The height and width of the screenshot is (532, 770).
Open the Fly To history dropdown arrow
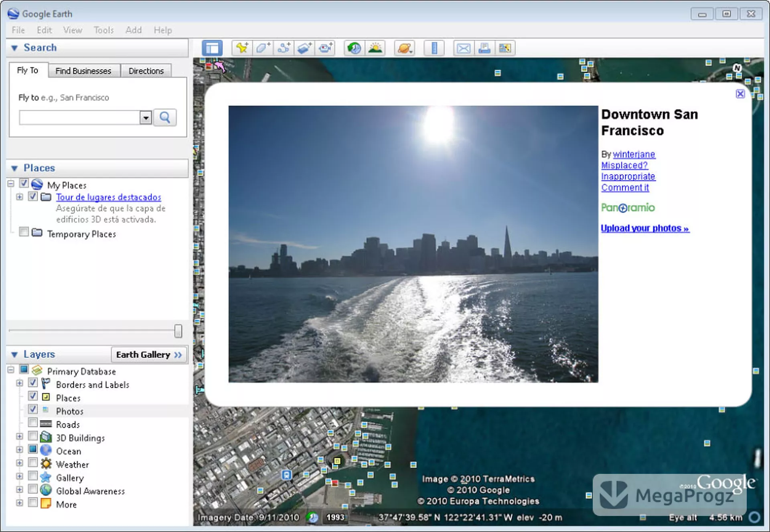click(x=146, y=118)
